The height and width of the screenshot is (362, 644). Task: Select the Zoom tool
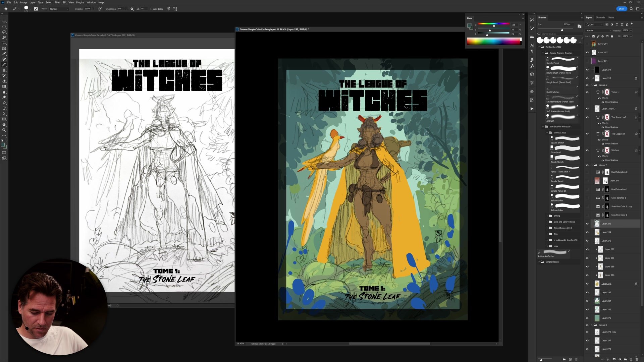tap(4, 130)
